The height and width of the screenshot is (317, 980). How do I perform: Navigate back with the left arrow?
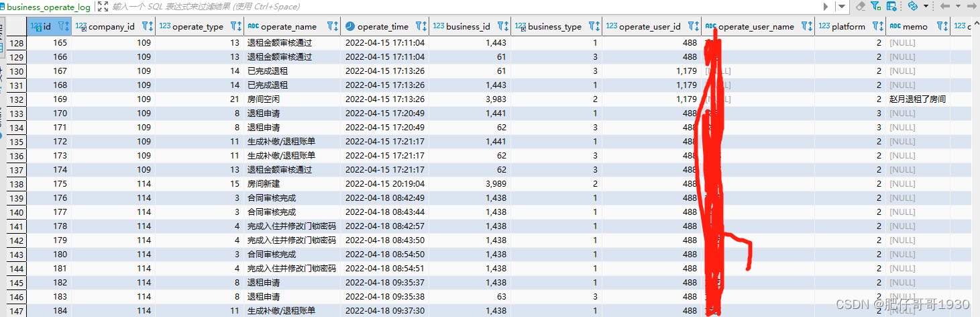pyautogui.click(x=944, y=6)
